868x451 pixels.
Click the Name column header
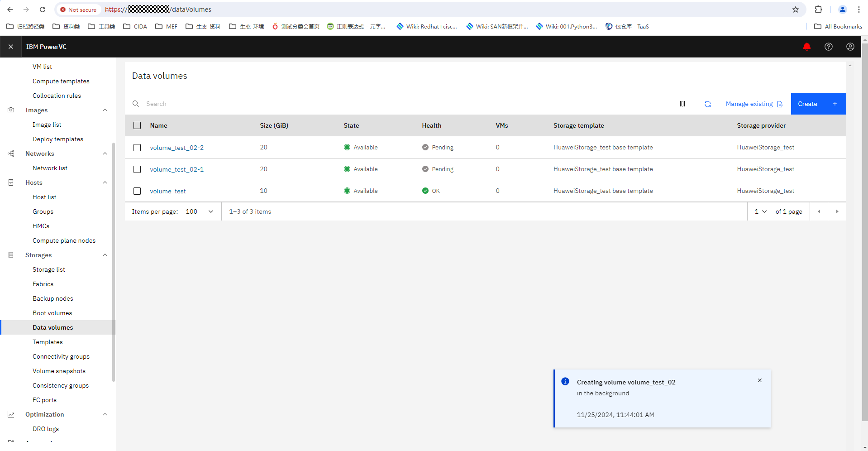158,125
